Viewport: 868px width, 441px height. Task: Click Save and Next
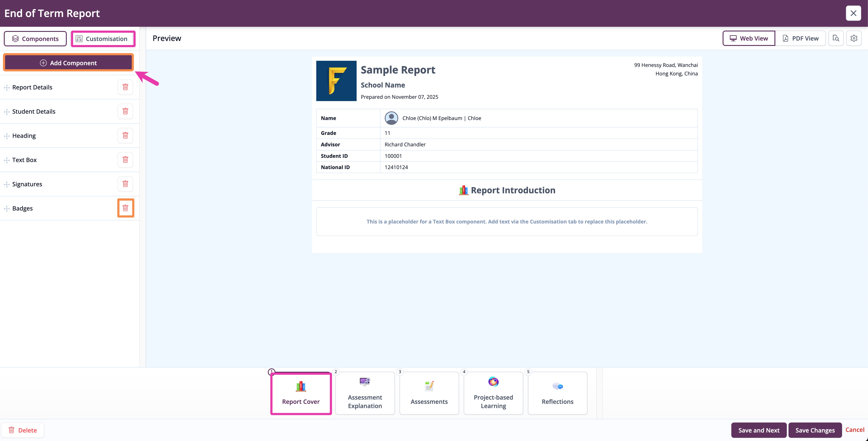(x=759, y=430)
